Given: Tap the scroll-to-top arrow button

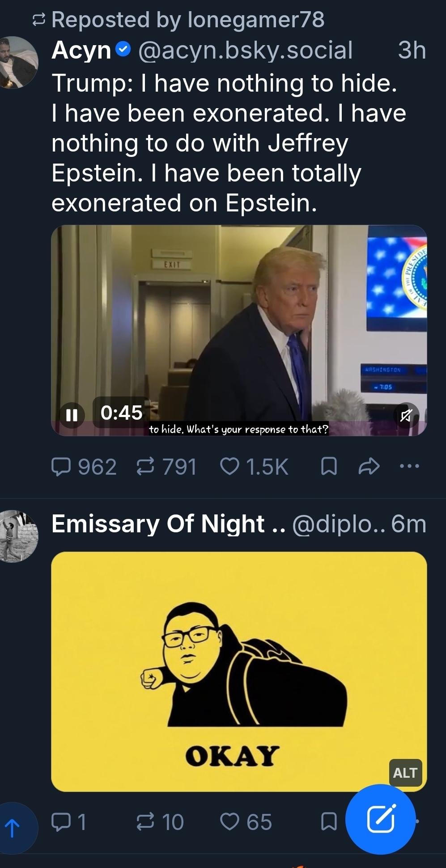Looking at the screenshot, I should click(x=13, y=828).
